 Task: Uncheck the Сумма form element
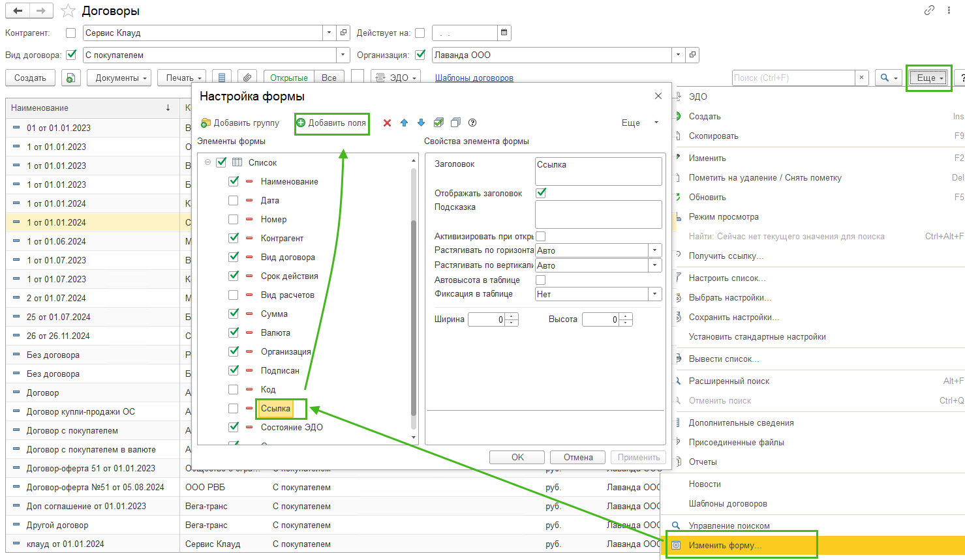pos(234,314)
